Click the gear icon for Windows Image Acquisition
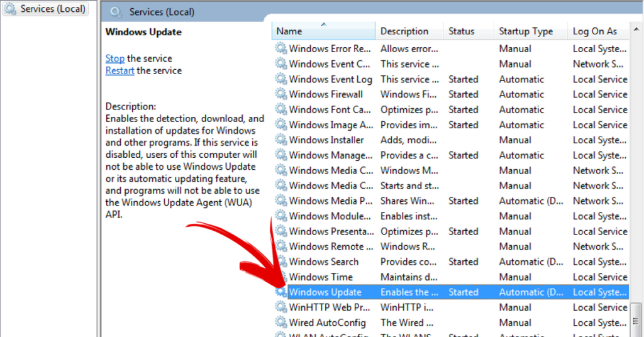The image size is (644, 337). pos(281,124)
